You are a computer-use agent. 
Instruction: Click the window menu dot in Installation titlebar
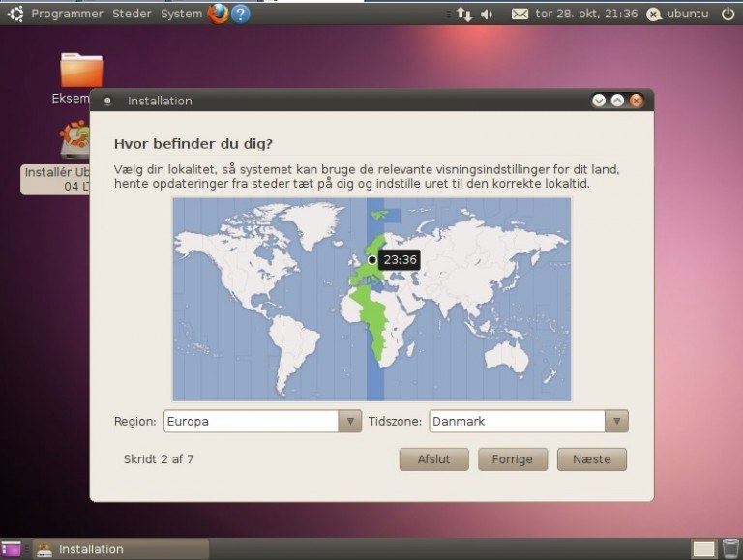pos(107,101)
